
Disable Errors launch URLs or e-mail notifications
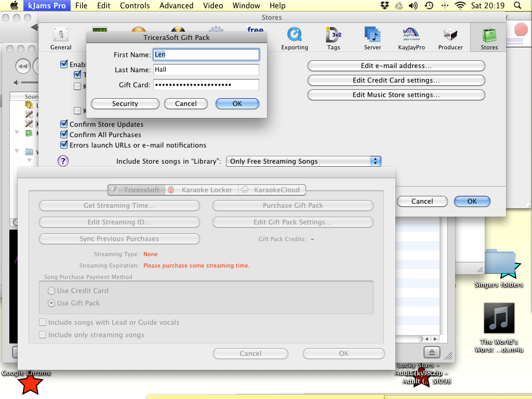pos(64,145)
